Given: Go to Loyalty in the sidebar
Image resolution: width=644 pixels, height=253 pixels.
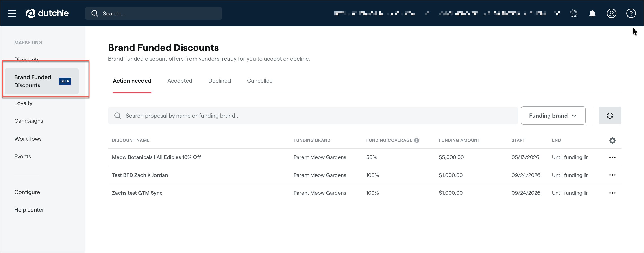Looking at the screenshot, I should click(23, 103).
